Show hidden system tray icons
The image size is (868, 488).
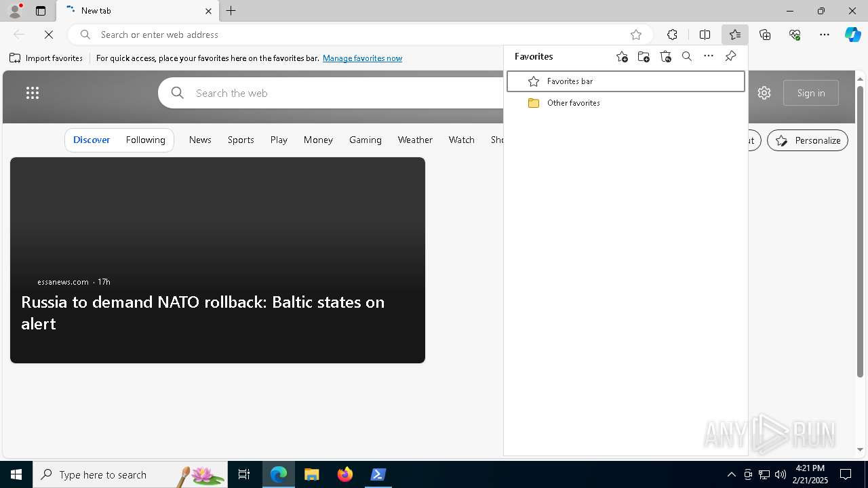tap(731, 474)
